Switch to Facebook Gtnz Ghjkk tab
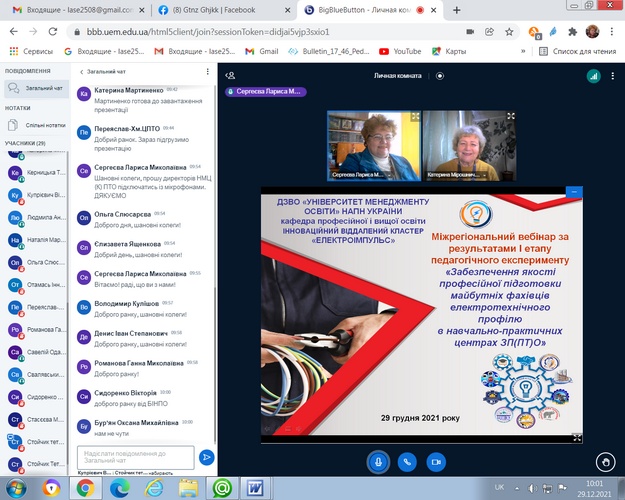 point(224,10)
